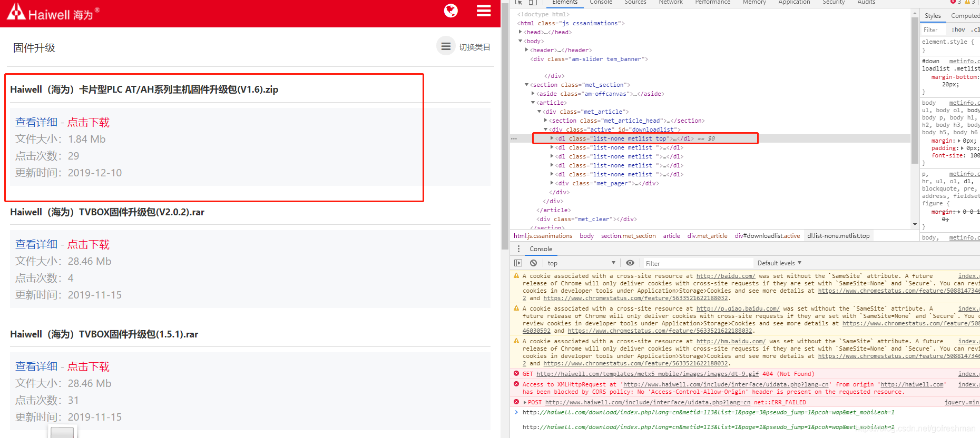The width and height of the screenshot is (980, 438).
Task: Open the JavaScript context 'top' dropdown
Action: 581,263
